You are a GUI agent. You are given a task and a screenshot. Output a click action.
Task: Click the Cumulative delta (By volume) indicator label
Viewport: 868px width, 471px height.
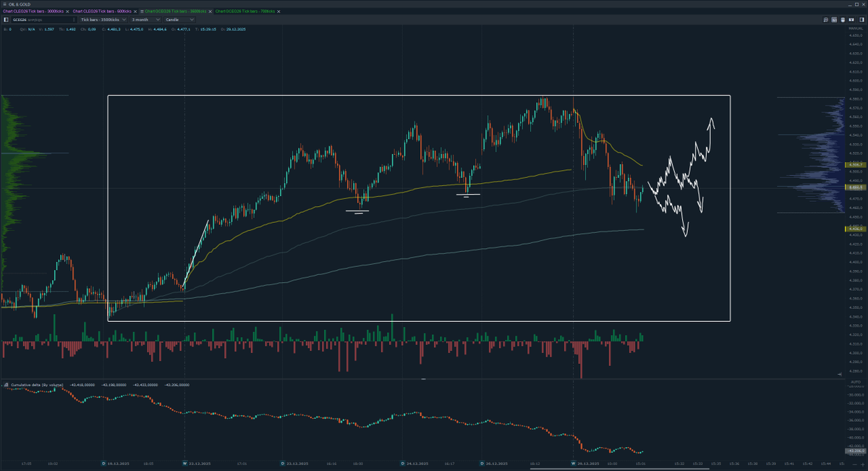[x=37, y=385]
